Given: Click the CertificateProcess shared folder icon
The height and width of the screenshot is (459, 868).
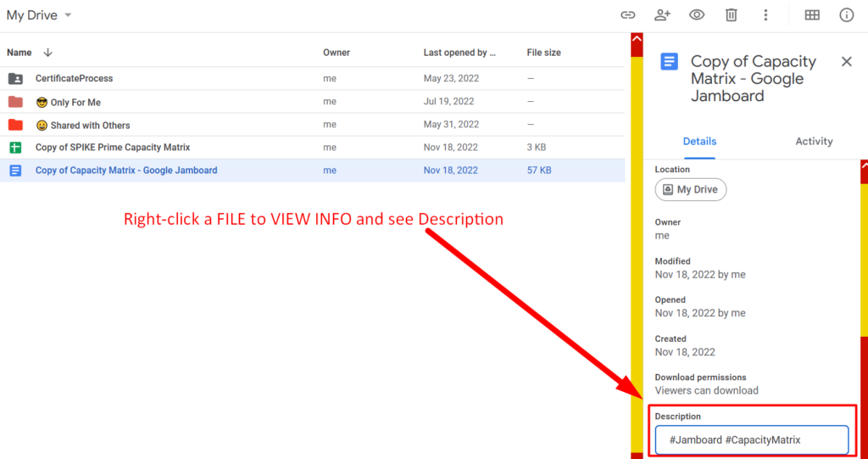Looking at the screenshot, I should tap(15, 79).
